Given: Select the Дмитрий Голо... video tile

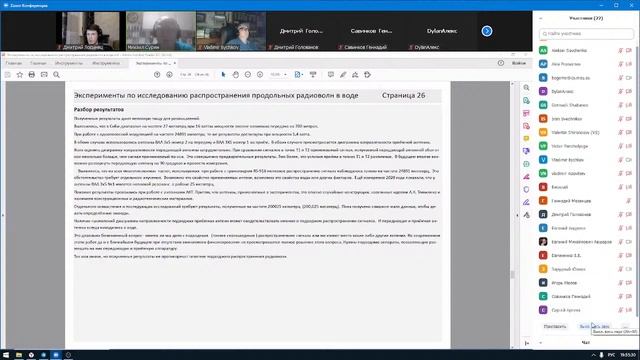Looking at the screenshot, I should click(301, 31).
